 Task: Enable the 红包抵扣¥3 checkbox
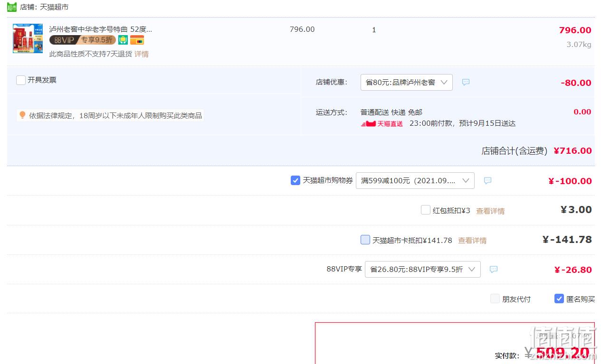coord(426,210)
